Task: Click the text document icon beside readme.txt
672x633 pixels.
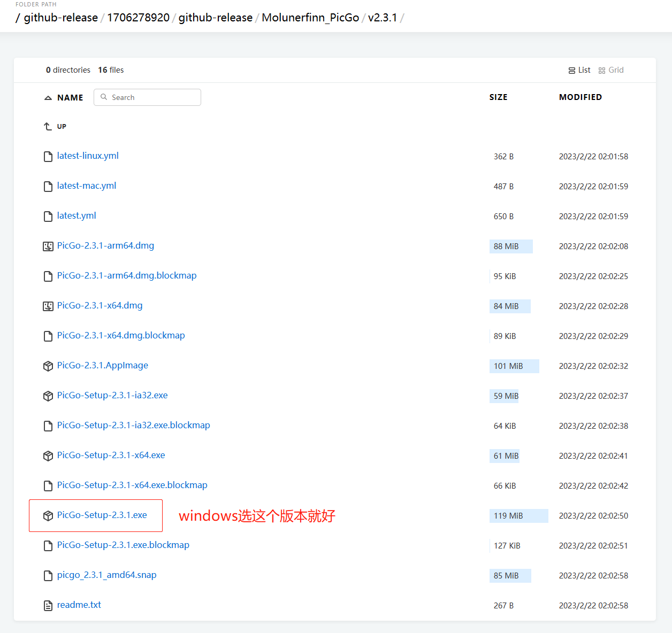Action: pos(48,606)
